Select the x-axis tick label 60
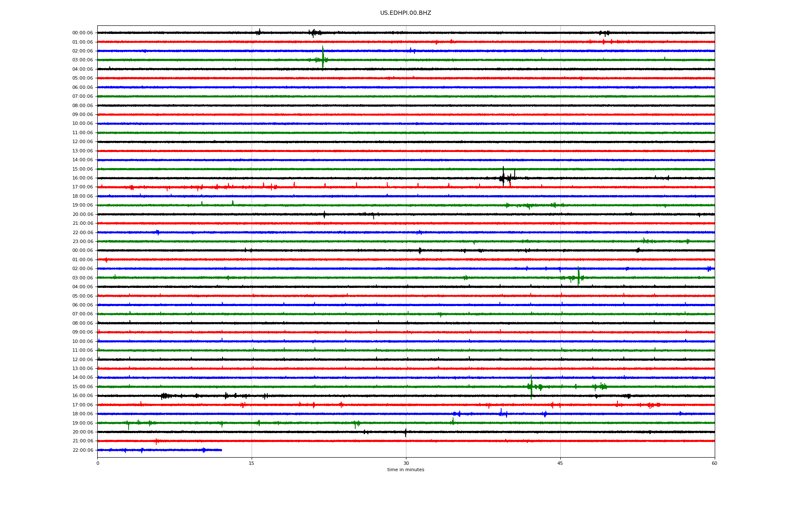Screen dimensions: 812x508 click(x=714, y=463)
